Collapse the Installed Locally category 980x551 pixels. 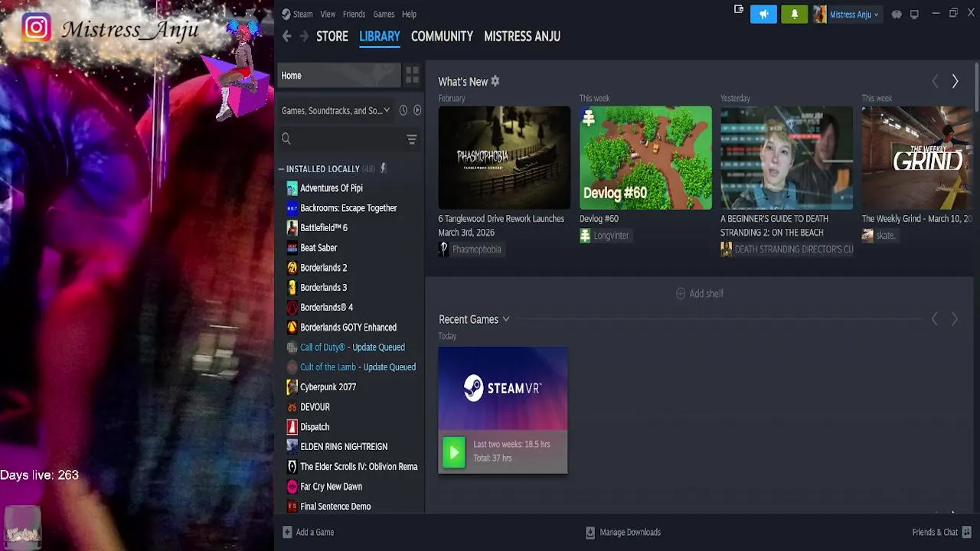pos(281,168)
